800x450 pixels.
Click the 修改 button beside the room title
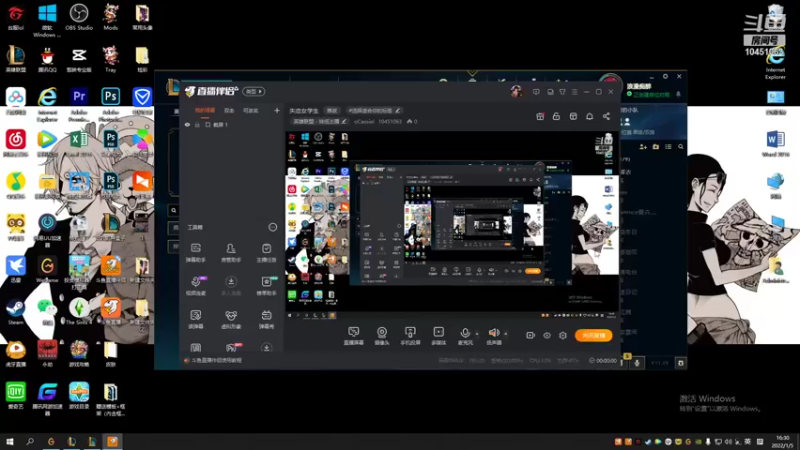(x=332, y=110)
